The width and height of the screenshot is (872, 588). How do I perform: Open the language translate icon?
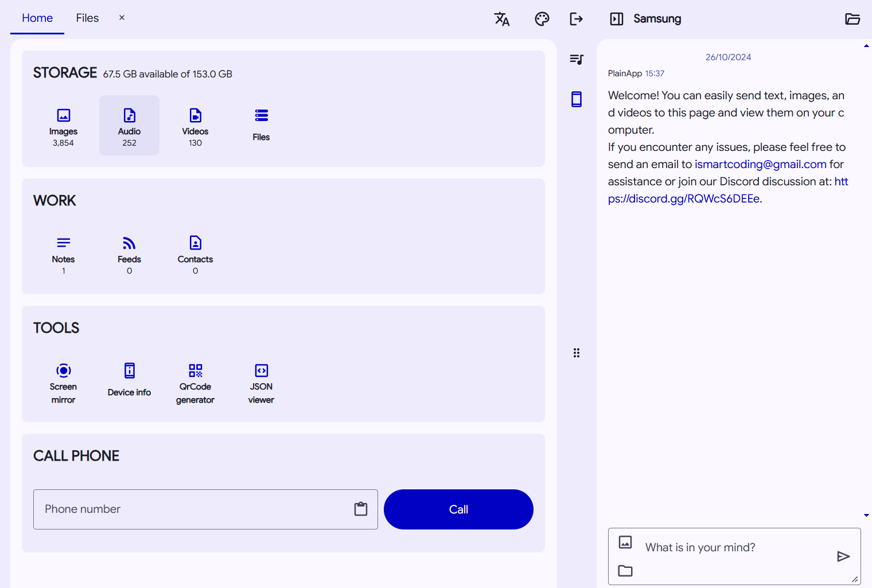[x=502, y=19]
